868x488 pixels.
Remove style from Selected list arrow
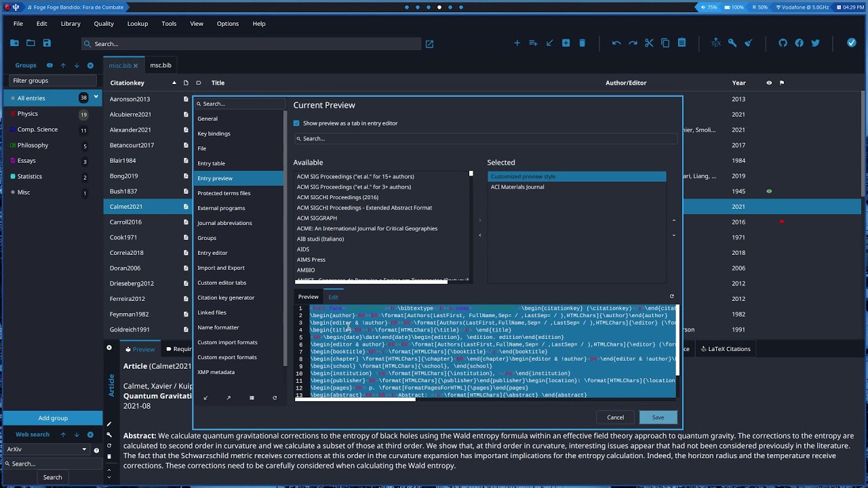[480, 235]
